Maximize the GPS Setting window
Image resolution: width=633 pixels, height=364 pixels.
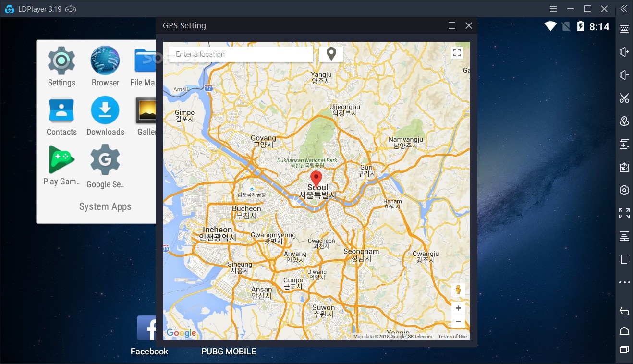point(452,26)
